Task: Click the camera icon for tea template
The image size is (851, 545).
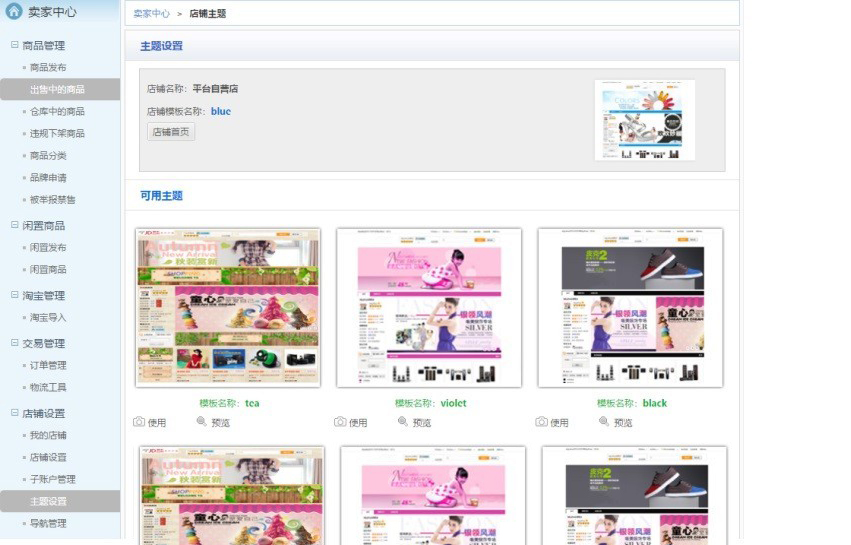Action: point(139,421)
